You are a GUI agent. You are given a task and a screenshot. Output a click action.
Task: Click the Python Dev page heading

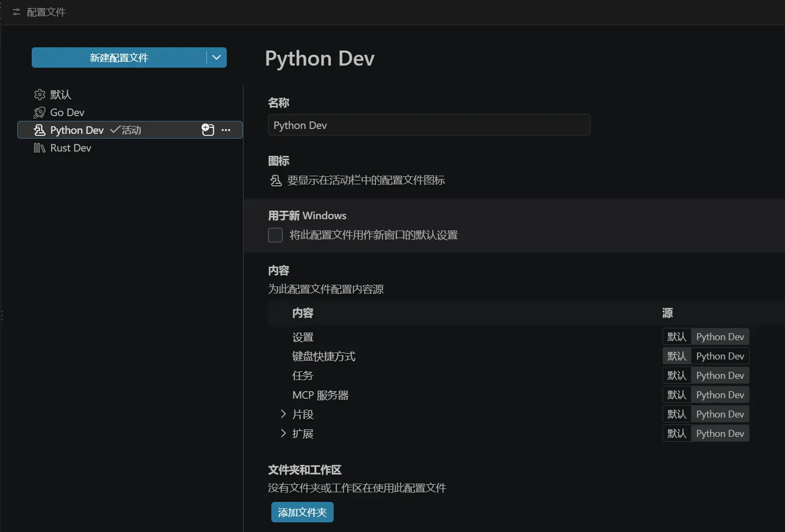(320, 58)
